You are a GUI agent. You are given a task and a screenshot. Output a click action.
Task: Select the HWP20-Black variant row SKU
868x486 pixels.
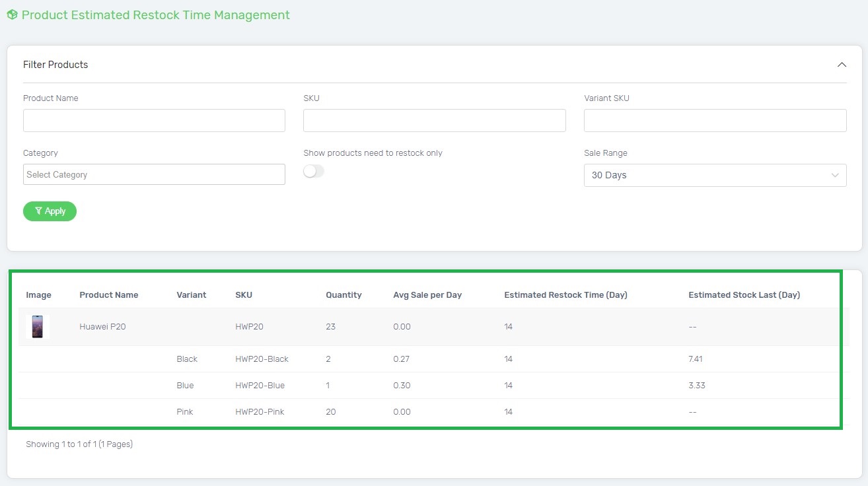pyautogui.click(x=262, y=359)
